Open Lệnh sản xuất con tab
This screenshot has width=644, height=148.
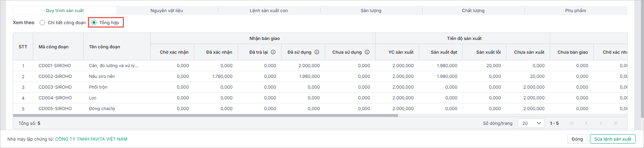coord(268,10)
